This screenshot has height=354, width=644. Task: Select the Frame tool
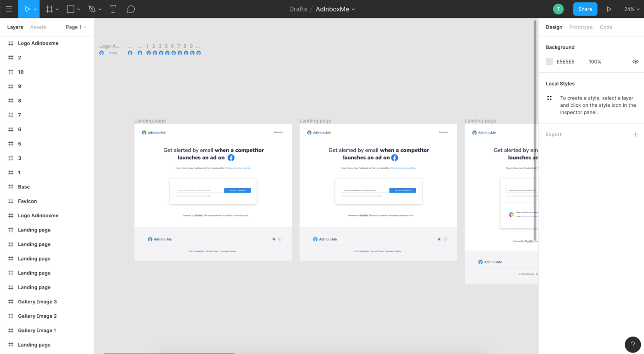point(49,9)
